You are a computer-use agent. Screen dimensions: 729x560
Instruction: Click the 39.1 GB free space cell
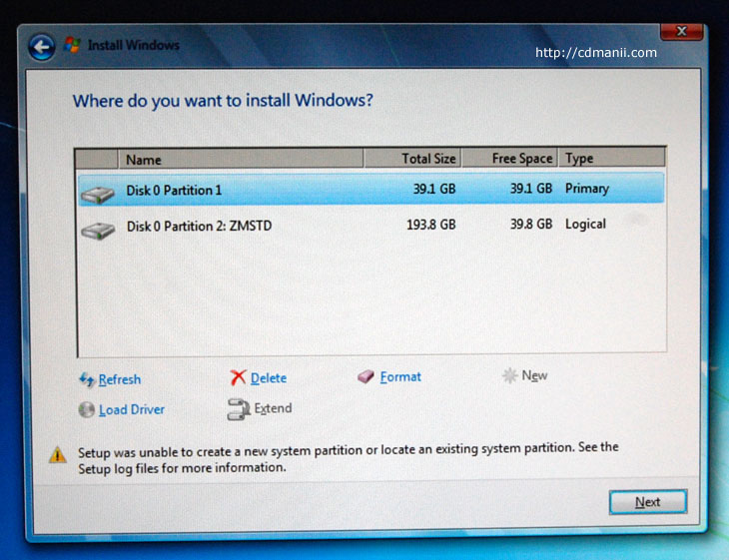(531, 189)
